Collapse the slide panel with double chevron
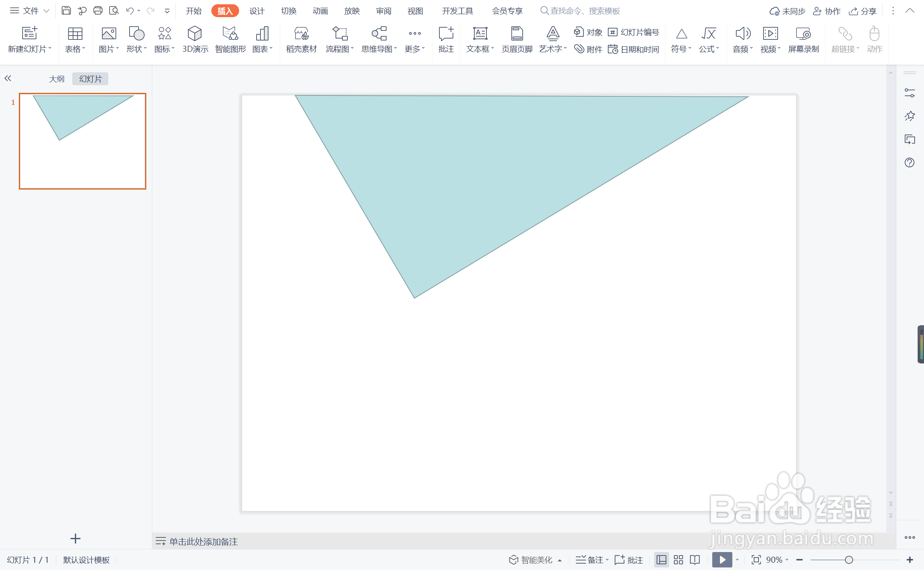 [8, 78]
